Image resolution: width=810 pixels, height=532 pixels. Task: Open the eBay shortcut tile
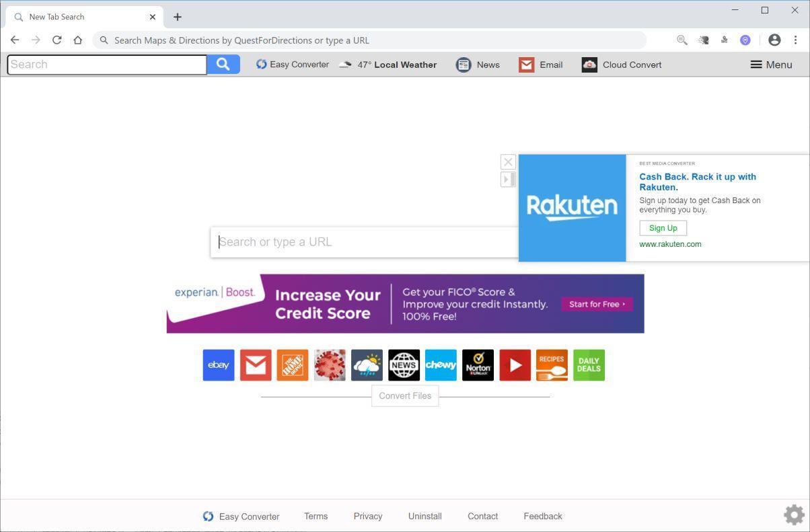pos(219,365)
